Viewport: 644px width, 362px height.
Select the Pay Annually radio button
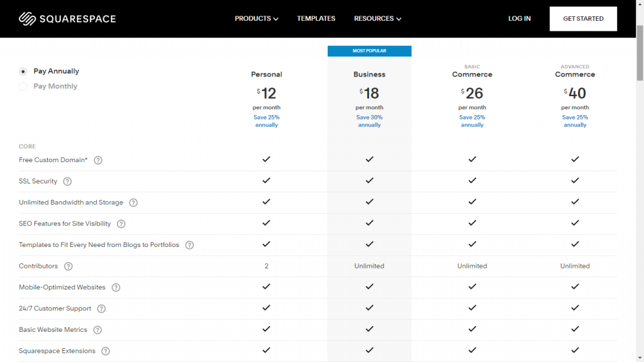coord(23,71)
